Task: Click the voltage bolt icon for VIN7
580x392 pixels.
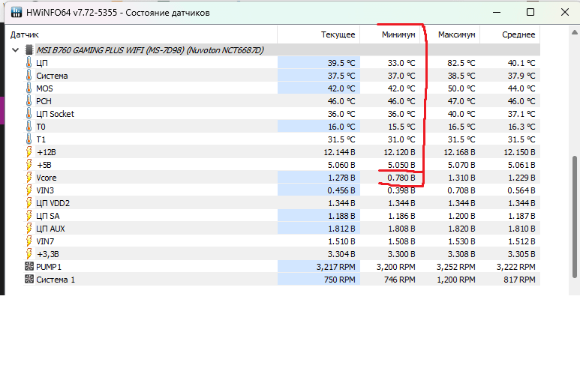Action: [29, 241]
